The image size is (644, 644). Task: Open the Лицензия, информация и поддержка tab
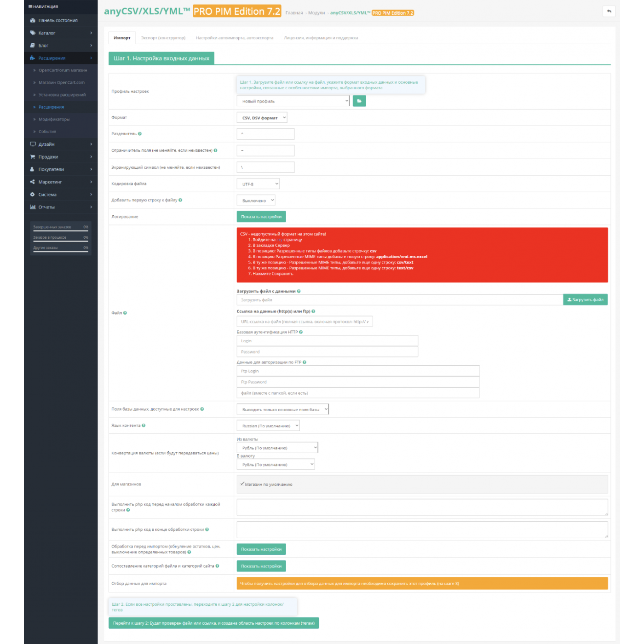pyautogui.click(x=321, y=38)
